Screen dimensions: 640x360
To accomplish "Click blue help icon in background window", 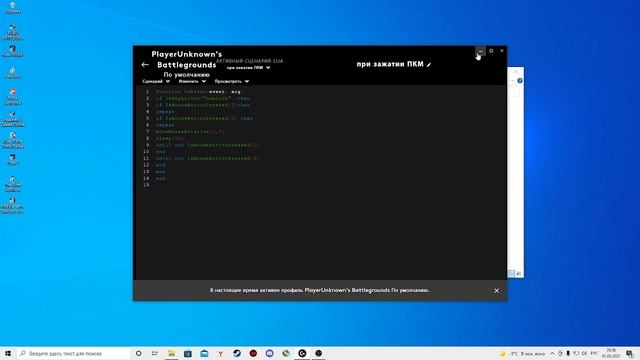I will (520, 81).
